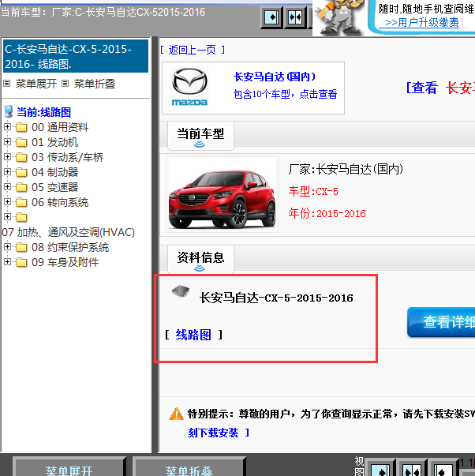Click the folder icon above the 07 HVAC label
Image resolution: width=475 pixels, height=476 pixels.
click(21, 217)
